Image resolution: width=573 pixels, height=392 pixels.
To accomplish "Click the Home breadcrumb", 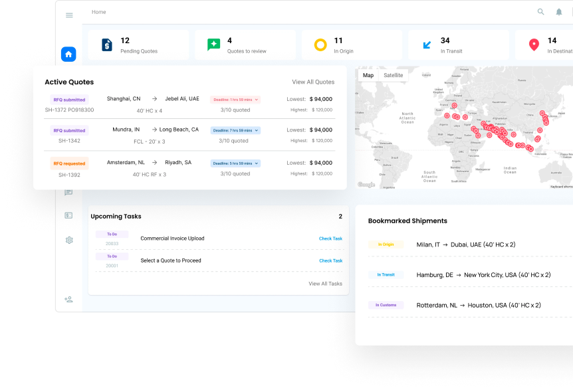I will pos(98,12).
